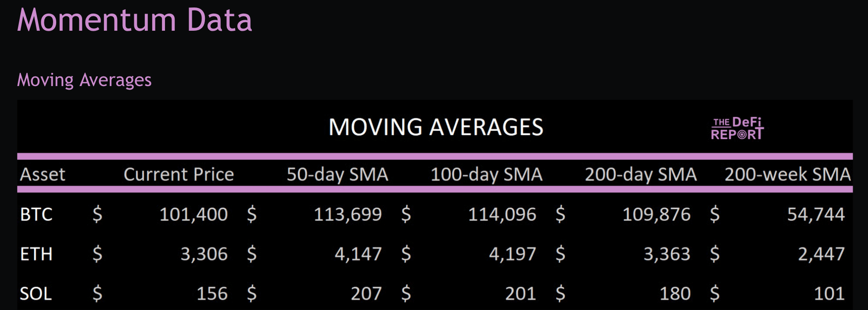Click SOL 50-day SMA value 207

pos(366,293)
